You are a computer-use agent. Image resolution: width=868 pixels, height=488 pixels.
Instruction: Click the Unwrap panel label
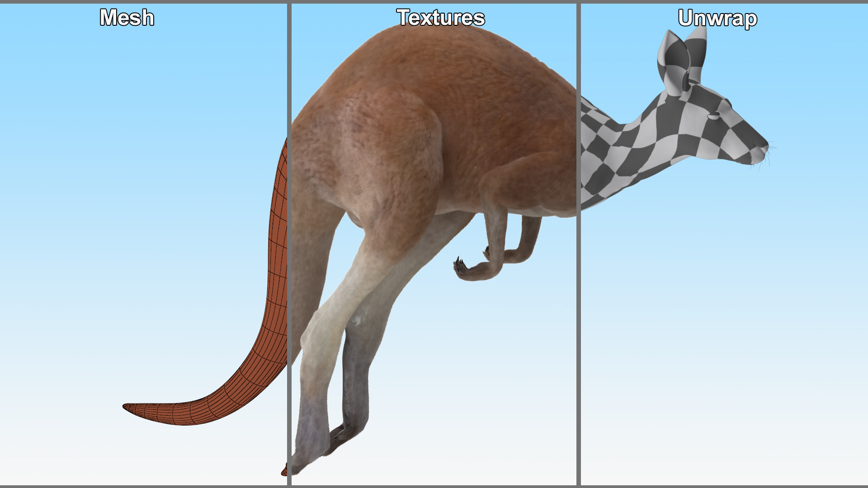click(717, 19)
